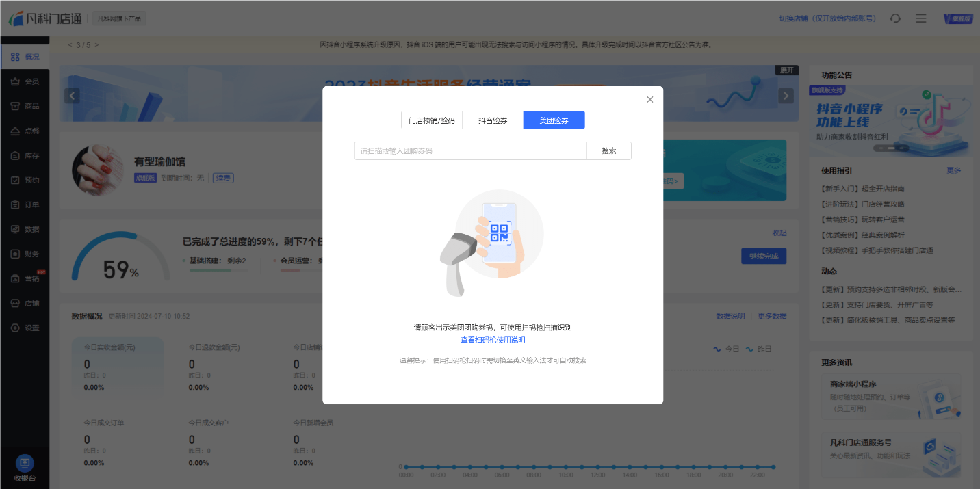Open 商品 icon in sidebar
Screen dimensions: 980x489
coord(15,106)
